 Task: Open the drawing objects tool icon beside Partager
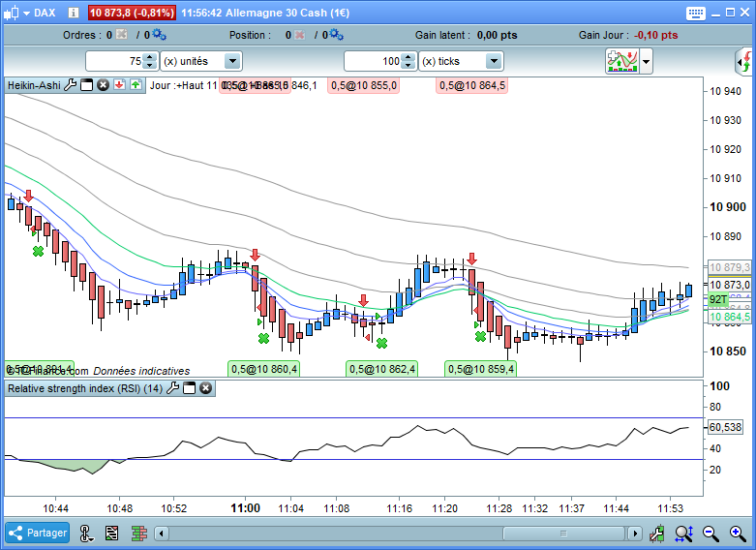[86, 534]
